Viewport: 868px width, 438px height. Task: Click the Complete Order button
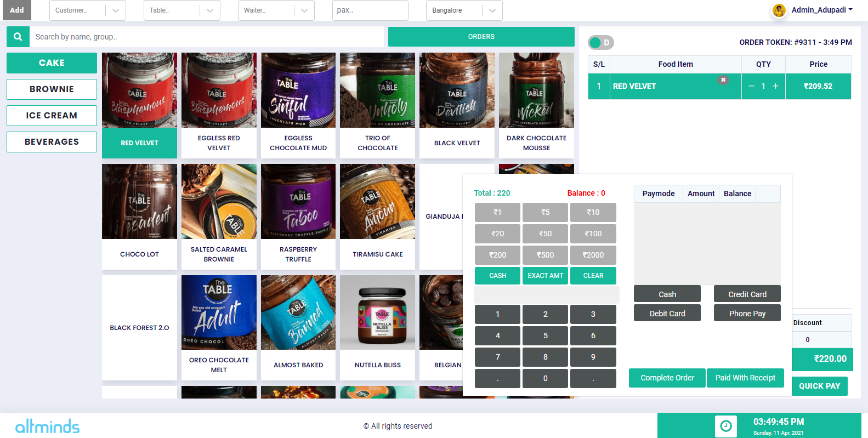pyautogui.click(x=667, y=378)
